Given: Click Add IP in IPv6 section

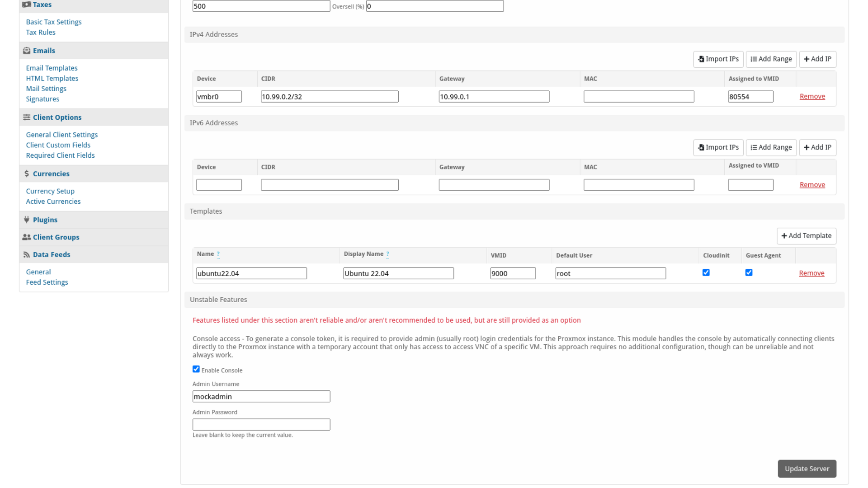Looking at the screenshot, I should (818, 148).
